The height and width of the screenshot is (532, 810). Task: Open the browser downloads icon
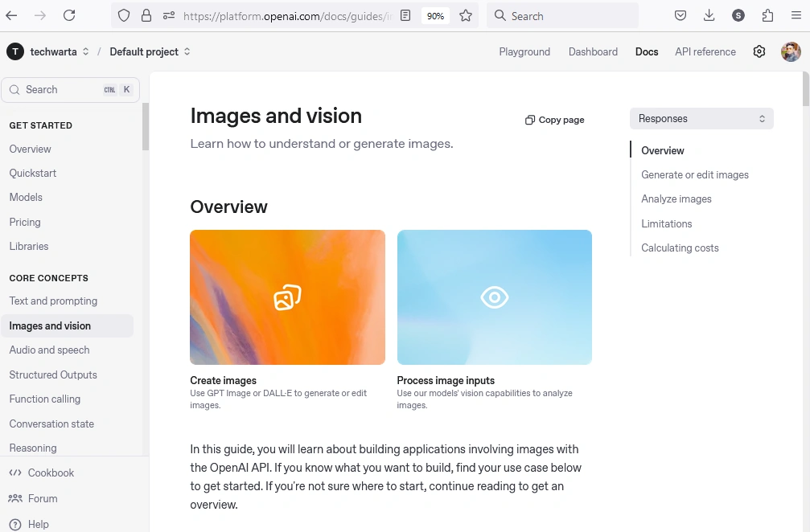coord(709,15)
